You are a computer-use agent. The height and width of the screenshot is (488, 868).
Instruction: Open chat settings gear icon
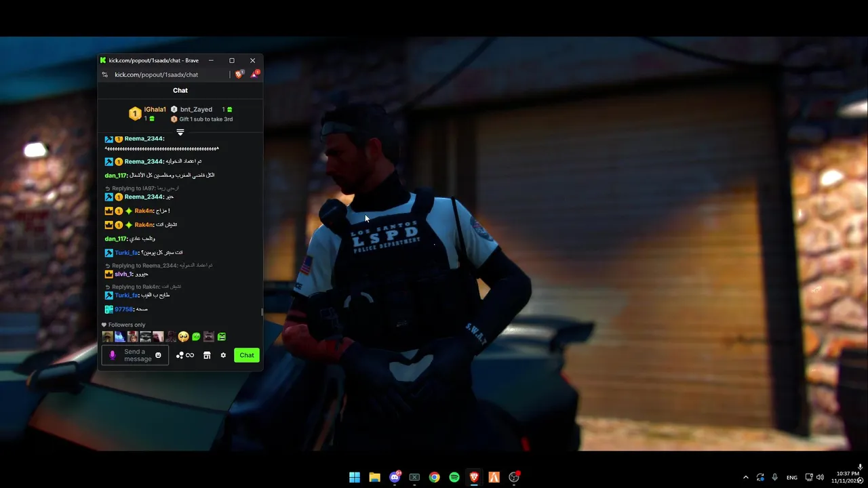[x=223, y=355]
